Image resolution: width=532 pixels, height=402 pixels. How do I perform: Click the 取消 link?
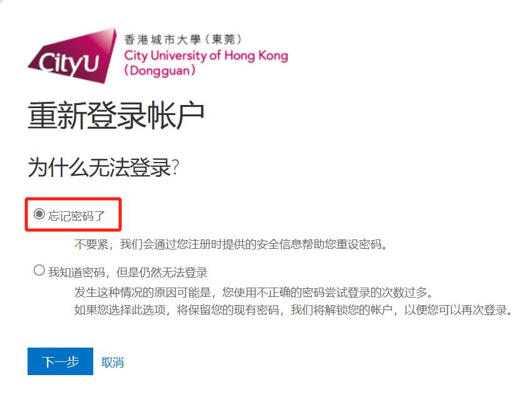click(113, 363)
